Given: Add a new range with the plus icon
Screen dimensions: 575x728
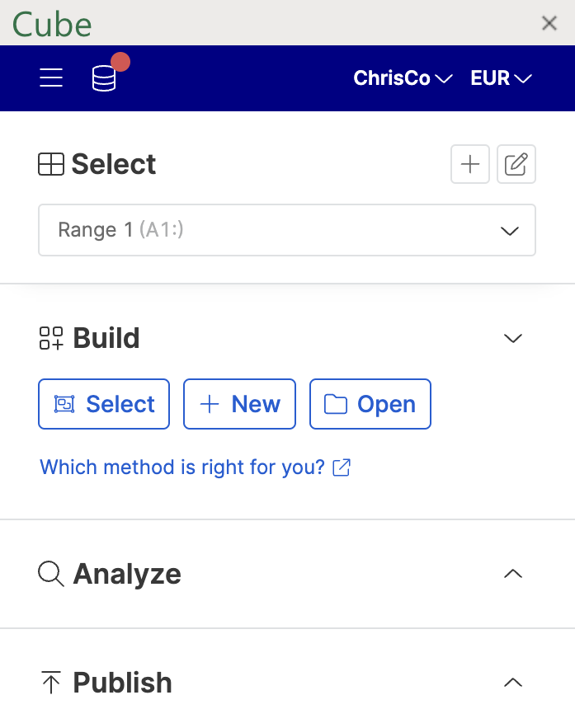Looking at the screenshot, I should pos(469,164).
